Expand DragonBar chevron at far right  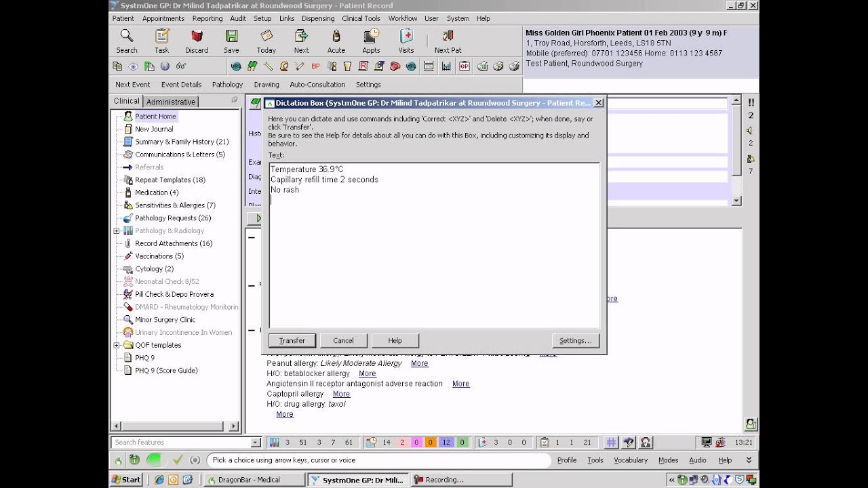click(x=749, y=460)
